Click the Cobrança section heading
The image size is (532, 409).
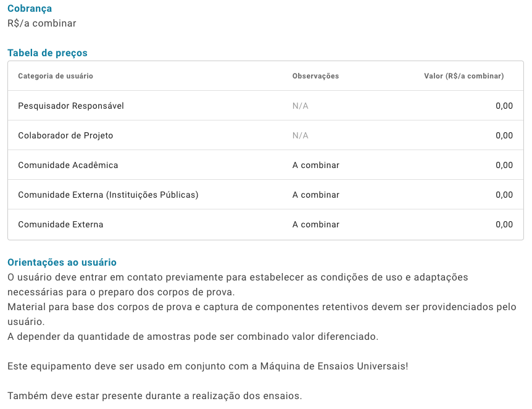tap(30, 9)
